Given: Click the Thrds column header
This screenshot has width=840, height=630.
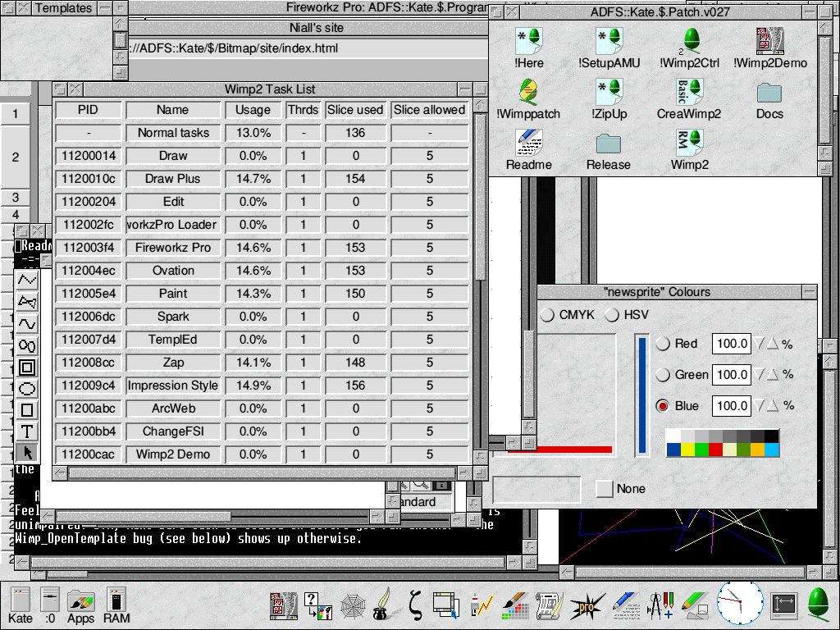Looking at the screenshot, I should [304, 110].
